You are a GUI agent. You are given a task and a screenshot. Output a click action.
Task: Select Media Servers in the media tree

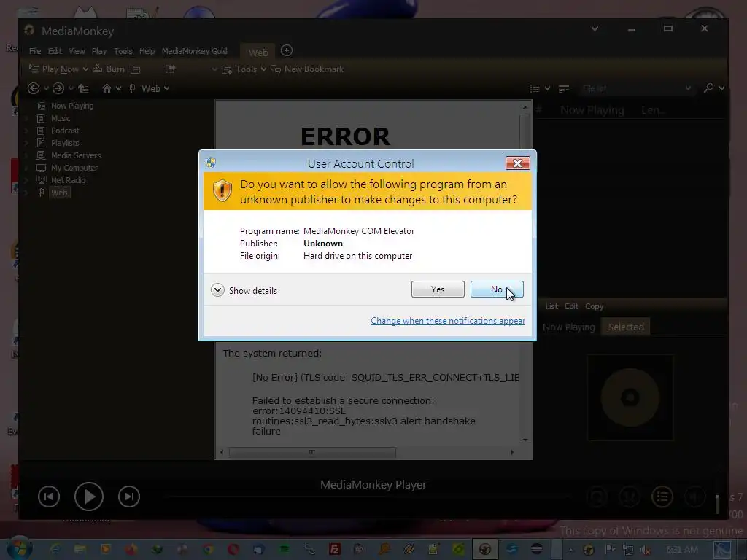tap(76, 155)
